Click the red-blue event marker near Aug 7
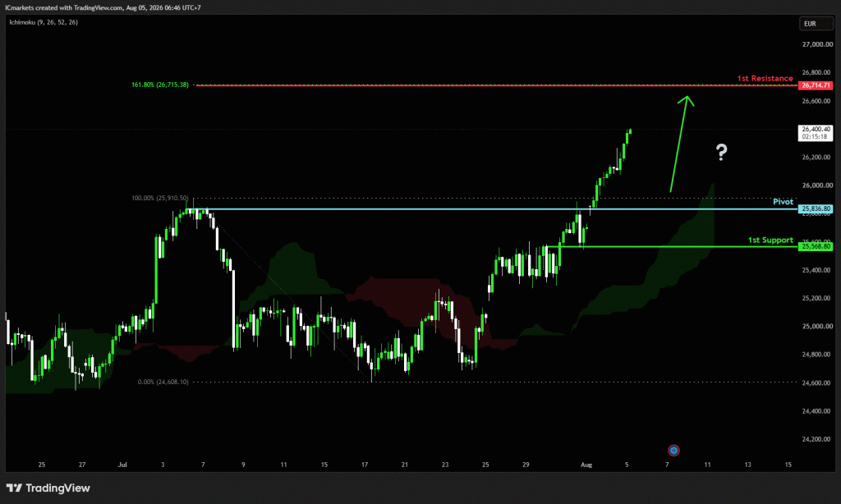Image resolution: width=841 pixels, height=504 pixels. coord(673,451)
